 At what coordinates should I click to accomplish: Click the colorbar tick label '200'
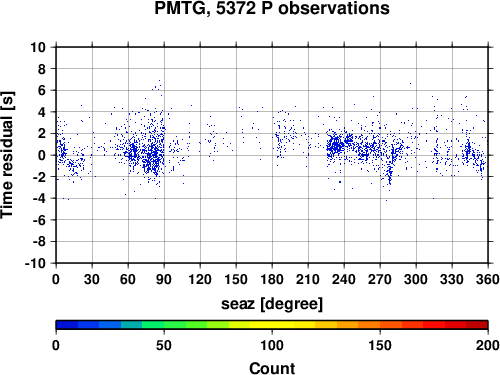488,345
